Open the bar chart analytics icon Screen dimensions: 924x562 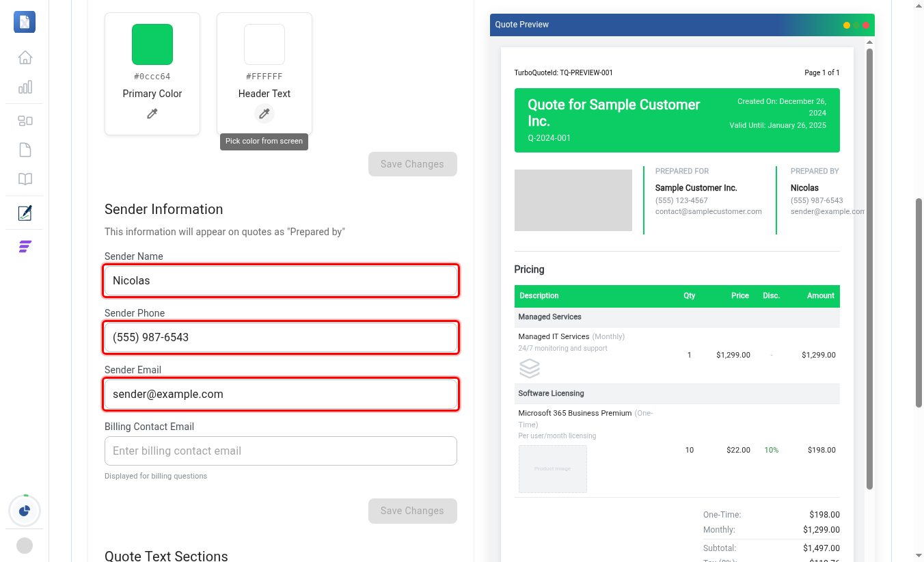pyautogui.click(x=25, y=87)
